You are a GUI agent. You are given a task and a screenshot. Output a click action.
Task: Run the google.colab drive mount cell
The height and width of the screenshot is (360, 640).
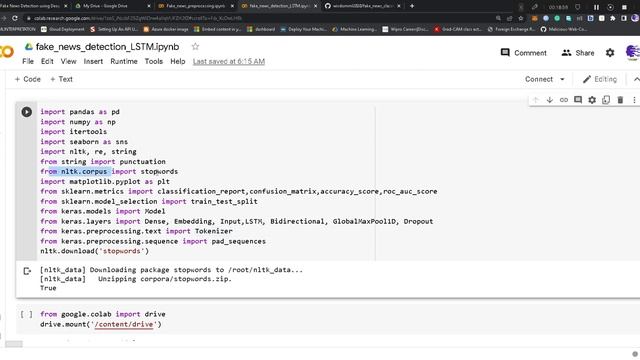[x=27, y=314]
